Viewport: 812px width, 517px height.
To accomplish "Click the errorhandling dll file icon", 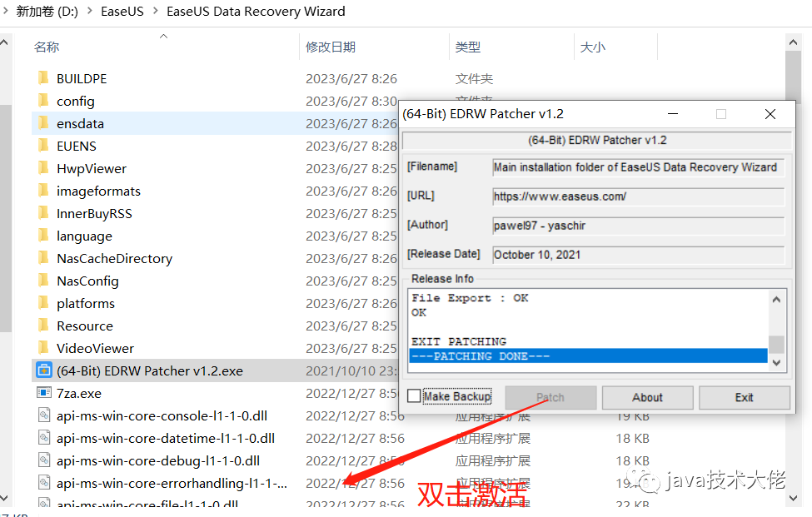I will (x=44, y=482).
